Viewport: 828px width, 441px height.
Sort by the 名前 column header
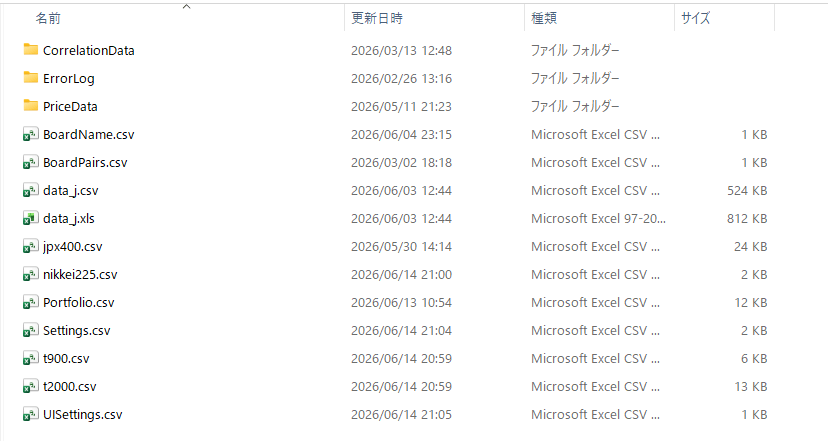pyautogui.click(x=48, y=18)
